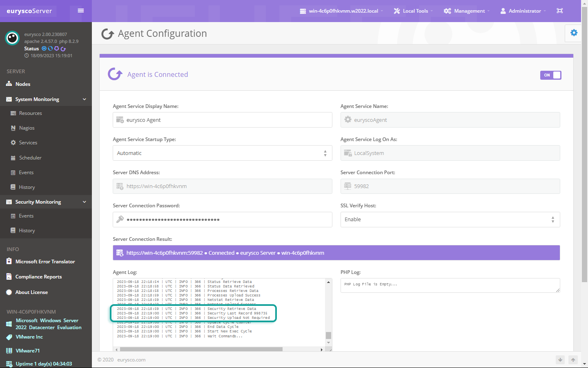
Task: Open Security Monitoring History page
Action: pos(27,231)
